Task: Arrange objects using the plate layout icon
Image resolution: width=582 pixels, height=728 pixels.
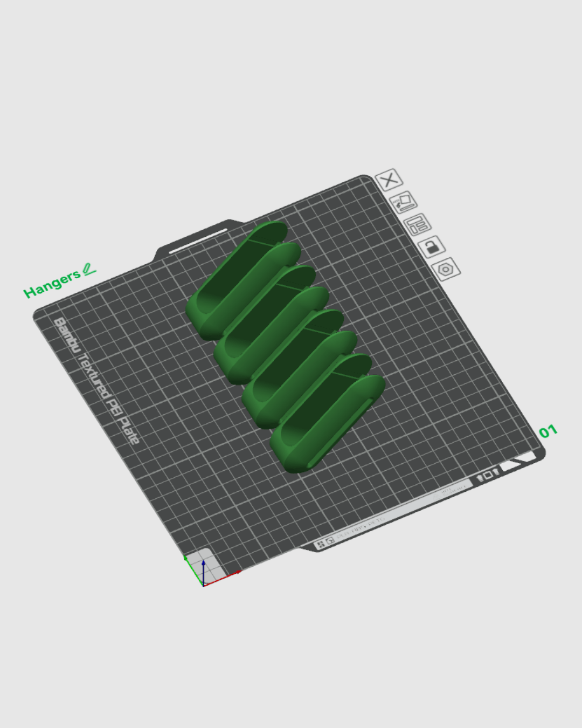Action: (x=418, y=224)
